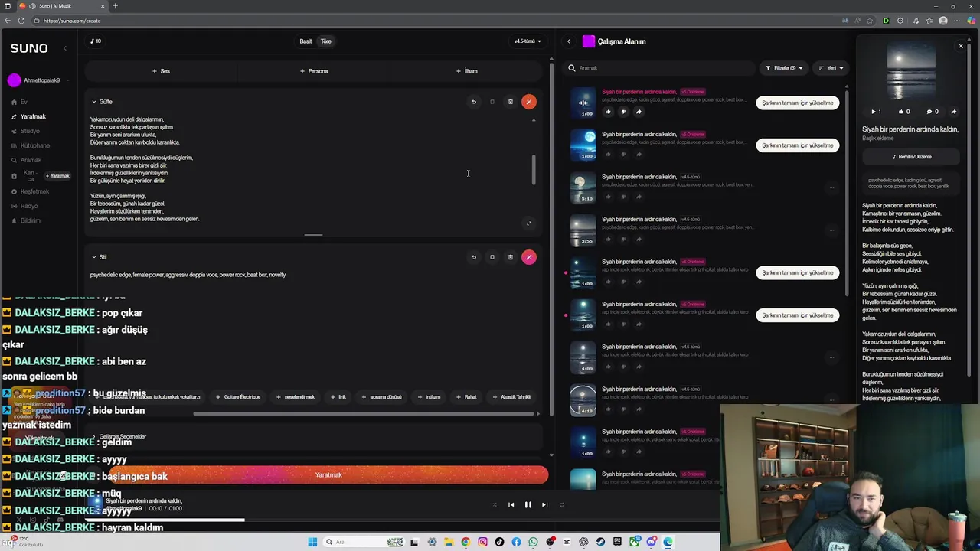Go back from Çalışma Alanım

click(568, 41)
